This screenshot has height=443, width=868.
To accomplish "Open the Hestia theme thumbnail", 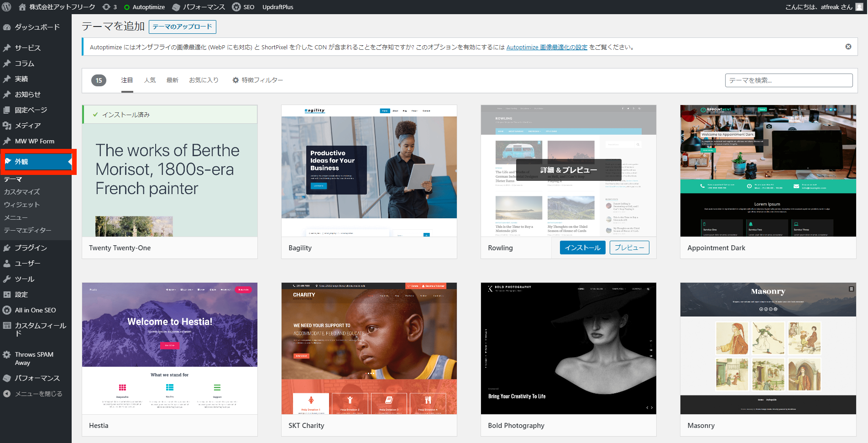I will (x=170, y=348).
